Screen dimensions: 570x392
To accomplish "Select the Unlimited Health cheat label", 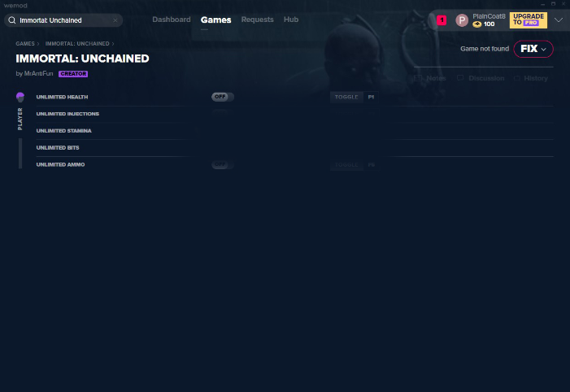I will 62,97.
